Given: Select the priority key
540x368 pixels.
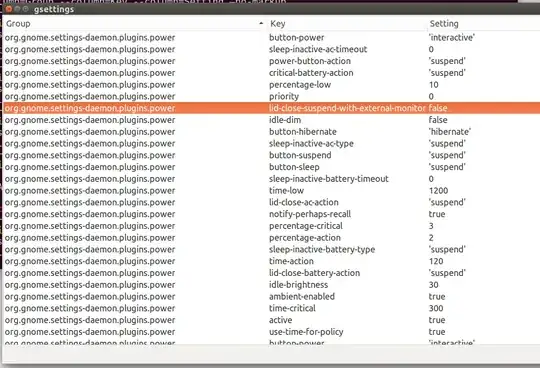Looking at the screenshot, I should click(284, 96).
